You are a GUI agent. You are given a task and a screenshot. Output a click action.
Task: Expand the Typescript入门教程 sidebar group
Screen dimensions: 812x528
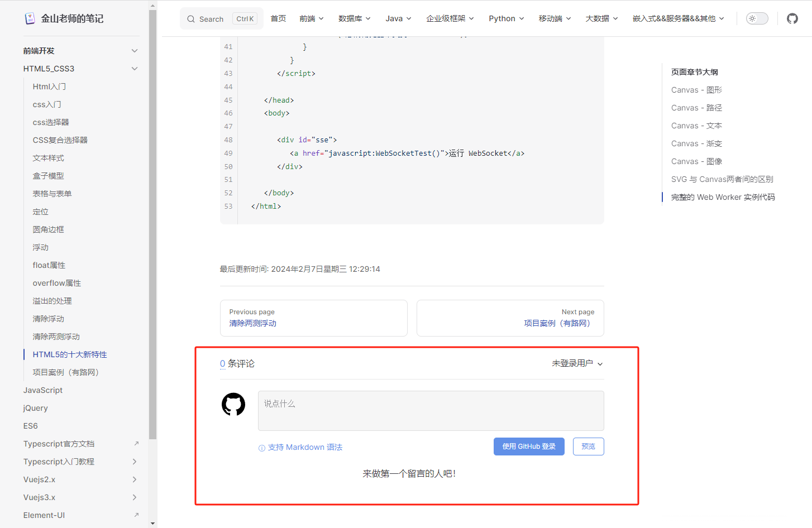tap(135, 462)
